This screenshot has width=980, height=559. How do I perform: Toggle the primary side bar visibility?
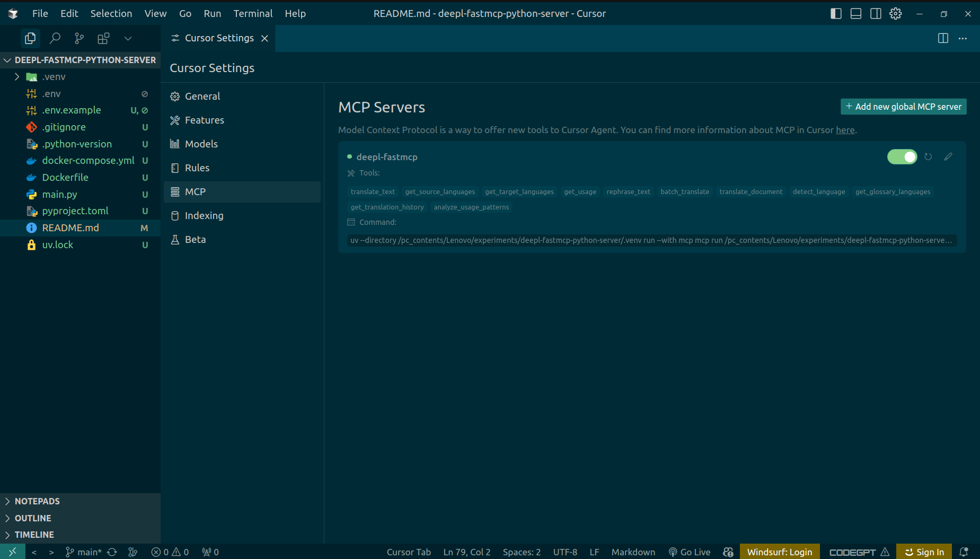836,13
